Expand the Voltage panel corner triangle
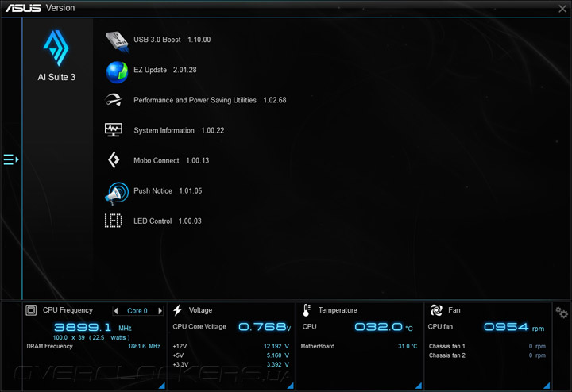Screen dimensions: 572x392 [x=291, y=386]
